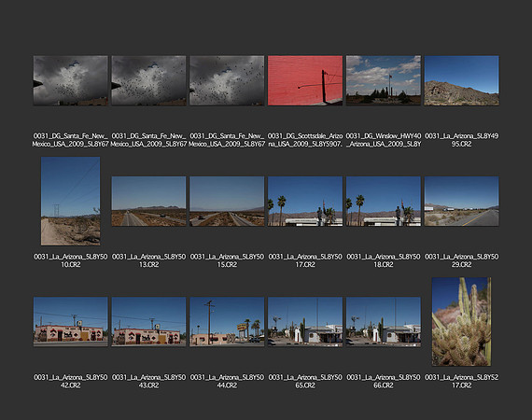Viewport: 532px width, 420px height.
Task: Open the desert highway thumbnail 5L8Y5015
Action: pyautogui.click(x=227, y=202)
